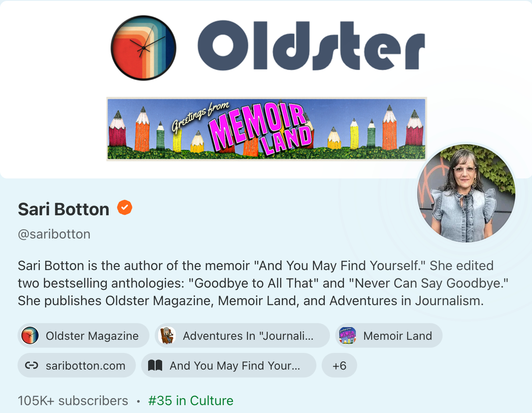Image resolution: width=532 pixels, height=413 pixels.
Task: Click the open book icon for And You May Find Yourself
Action: point(155,366)
